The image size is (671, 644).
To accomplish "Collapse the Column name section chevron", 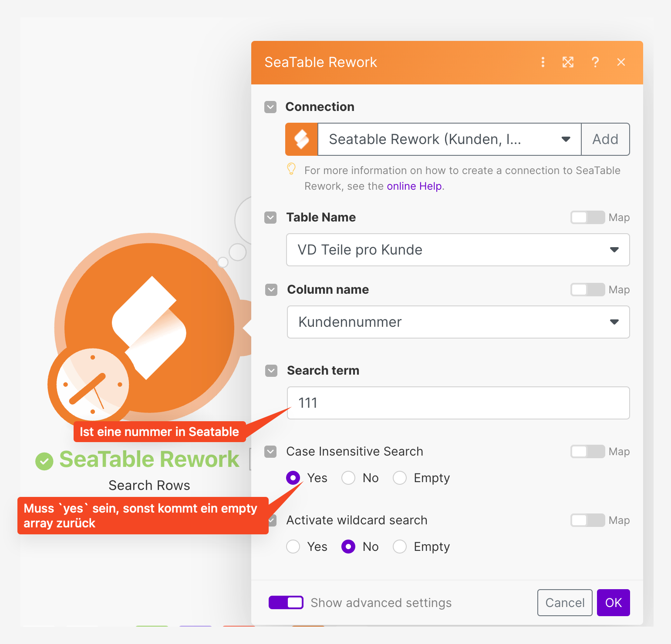I will 271,290.
